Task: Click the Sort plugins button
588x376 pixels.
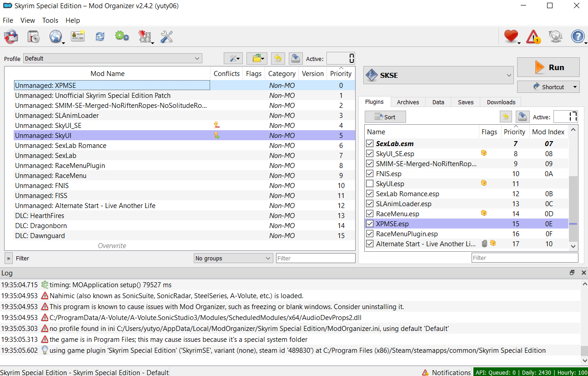Action: click(x=385, y=117)
